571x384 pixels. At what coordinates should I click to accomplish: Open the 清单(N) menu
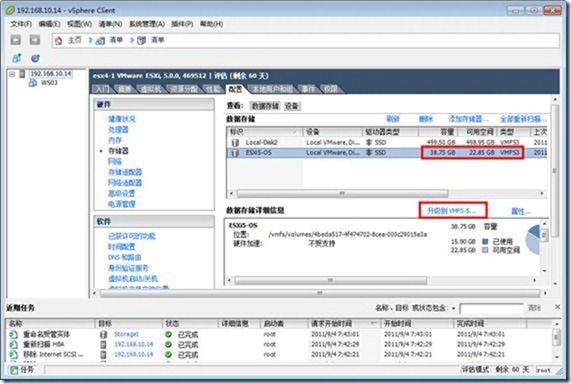click(110, 24)
